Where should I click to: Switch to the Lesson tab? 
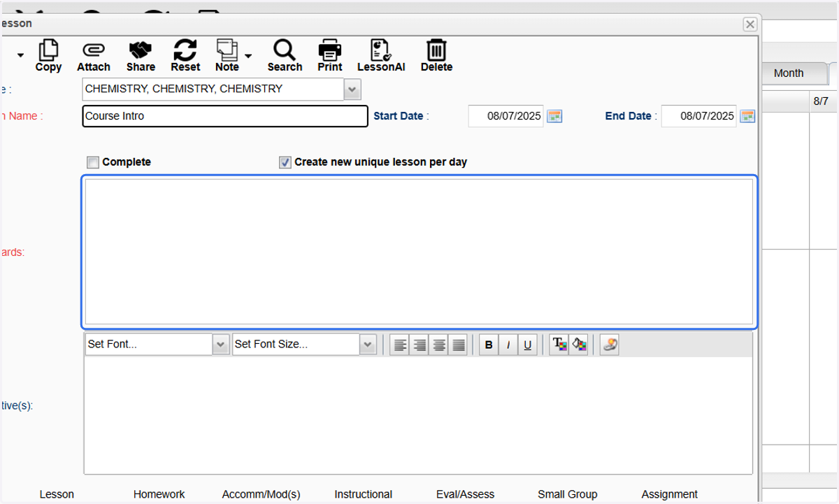click(x=57, y=494)
